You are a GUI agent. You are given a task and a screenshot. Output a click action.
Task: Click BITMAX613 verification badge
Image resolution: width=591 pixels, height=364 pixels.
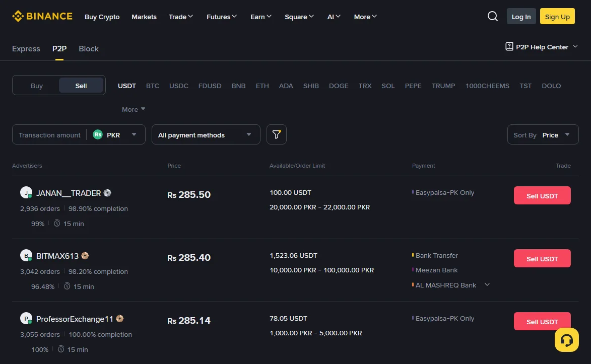(85, 256)
